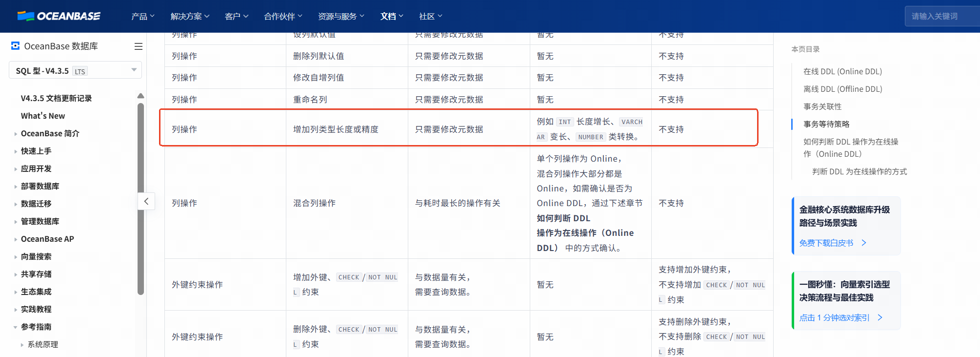This screenshot has height=357, width=980.
Task: Click the hamburger menu icon beside OceanBase 数据库
Action: (x=139, y=46)
